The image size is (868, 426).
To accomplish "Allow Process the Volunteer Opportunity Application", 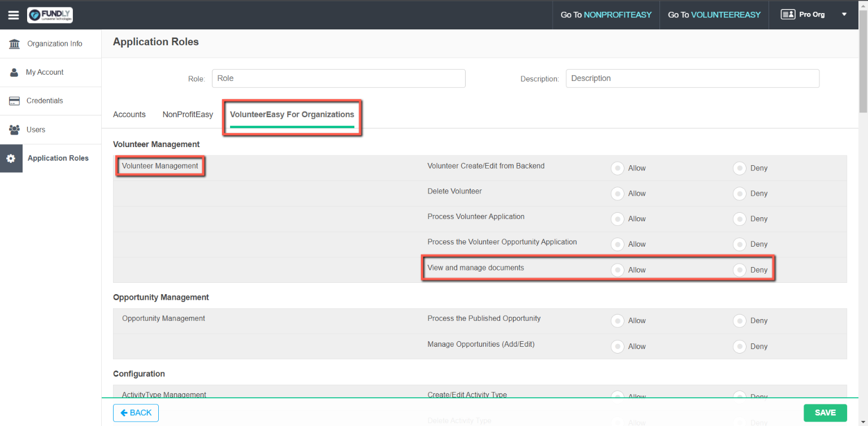I will (x=618, y=244).
